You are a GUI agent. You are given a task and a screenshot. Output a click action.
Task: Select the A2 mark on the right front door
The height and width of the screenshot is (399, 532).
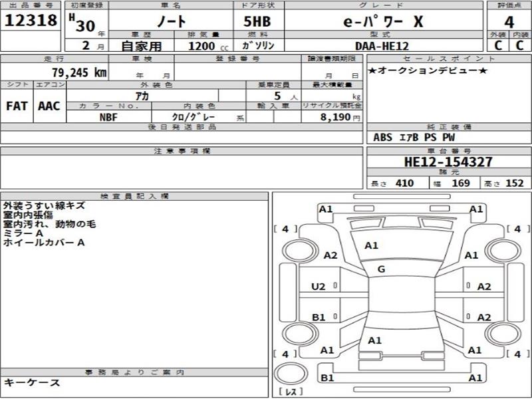pyautogui.click(x=484, y=287)
